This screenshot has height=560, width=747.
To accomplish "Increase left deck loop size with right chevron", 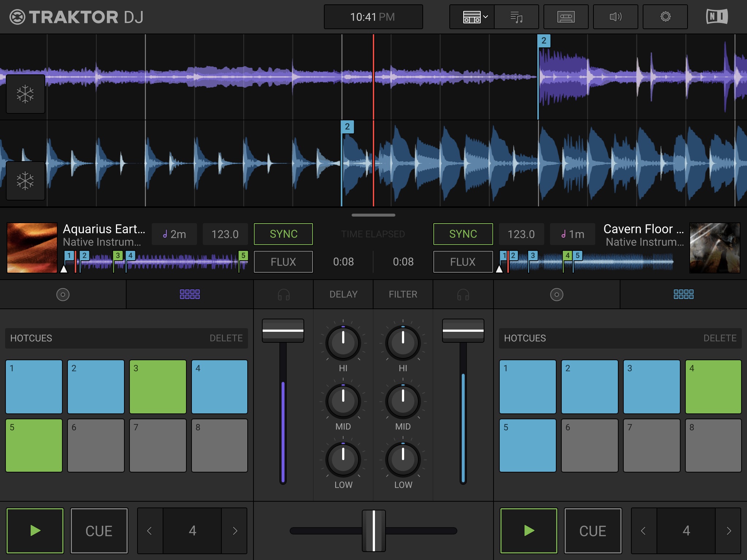I will pos(235,531).
